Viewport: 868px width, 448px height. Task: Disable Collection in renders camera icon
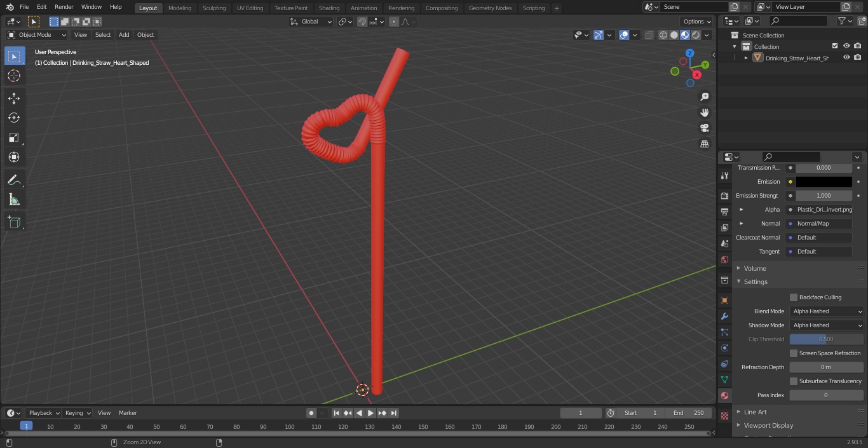858,46
